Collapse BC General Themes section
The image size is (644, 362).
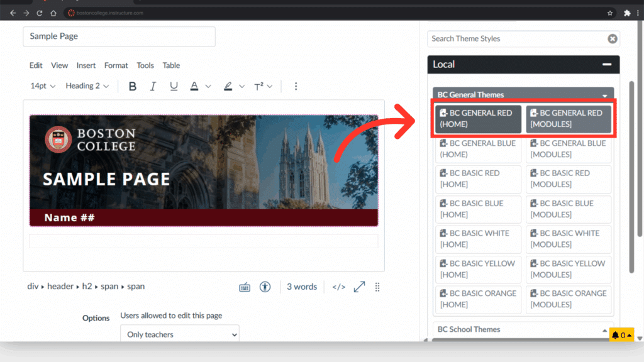pos(523,95)
